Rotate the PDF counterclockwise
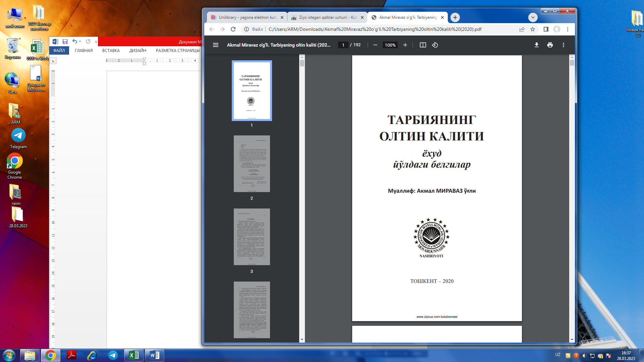Image resolution: width=644 pixels, height=362 pixels. tap(435, 45)
